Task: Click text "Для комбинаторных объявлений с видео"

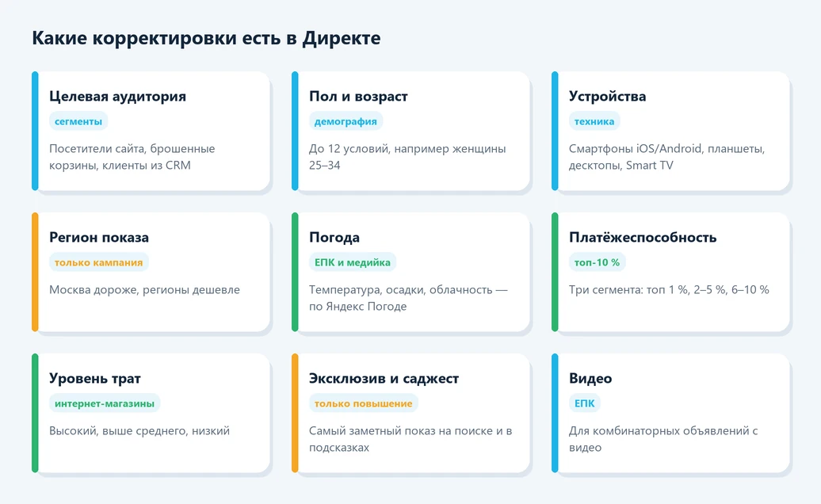Action: click(x=663, y=439)
